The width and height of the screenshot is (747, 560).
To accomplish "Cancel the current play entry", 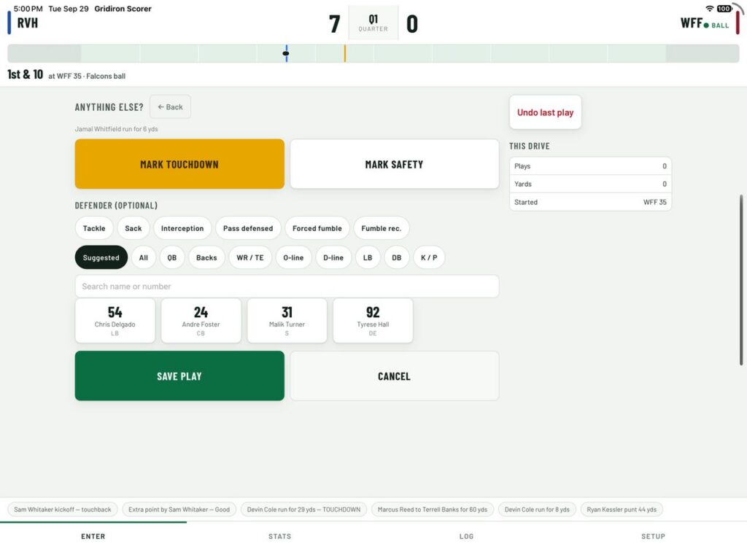I will 394,376.
